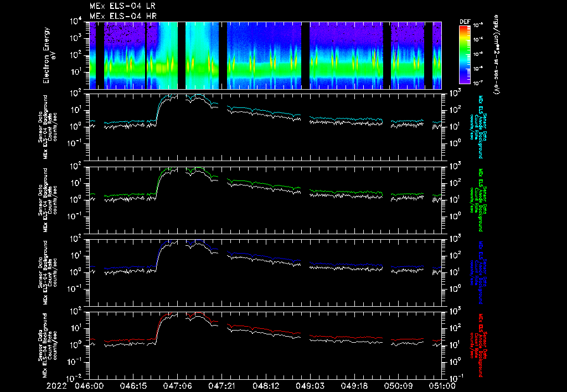Click the '050:09' time axis label

tap(398, 386)
